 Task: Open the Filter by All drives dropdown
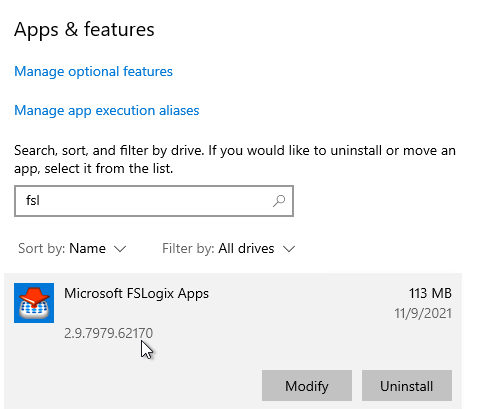pyautogui.click(x=229, y=249)
